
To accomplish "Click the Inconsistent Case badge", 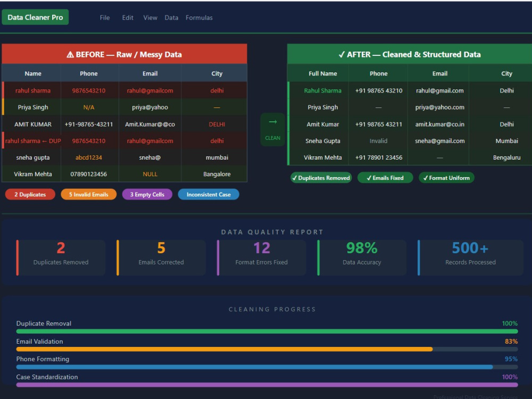I will coord(209,194).
